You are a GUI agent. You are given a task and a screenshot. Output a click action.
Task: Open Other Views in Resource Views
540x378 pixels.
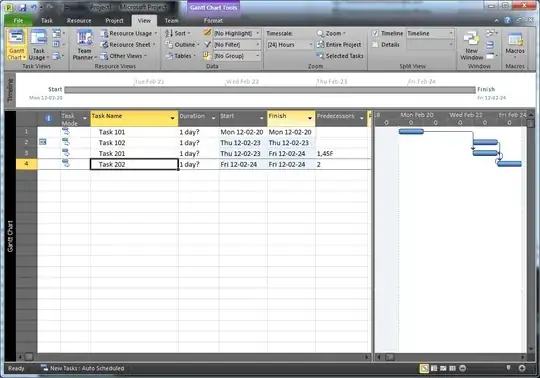tap(124, 56)
